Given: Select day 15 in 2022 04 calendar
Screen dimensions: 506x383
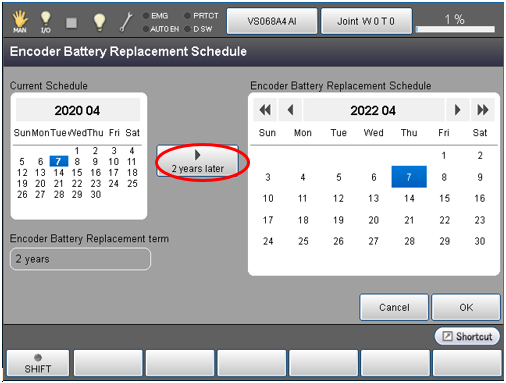Looking at the screenshot, I should point(444,198).
